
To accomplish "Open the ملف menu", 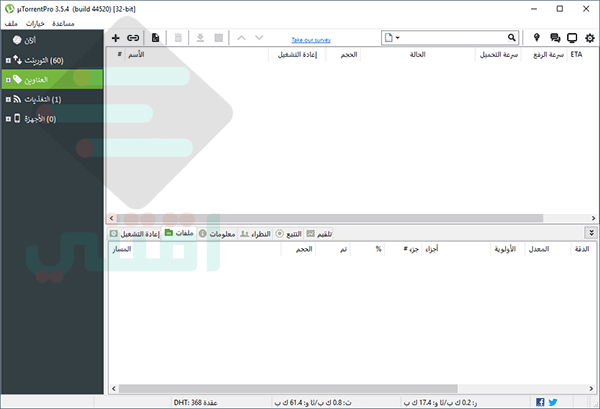I will (x=11, y=24).
